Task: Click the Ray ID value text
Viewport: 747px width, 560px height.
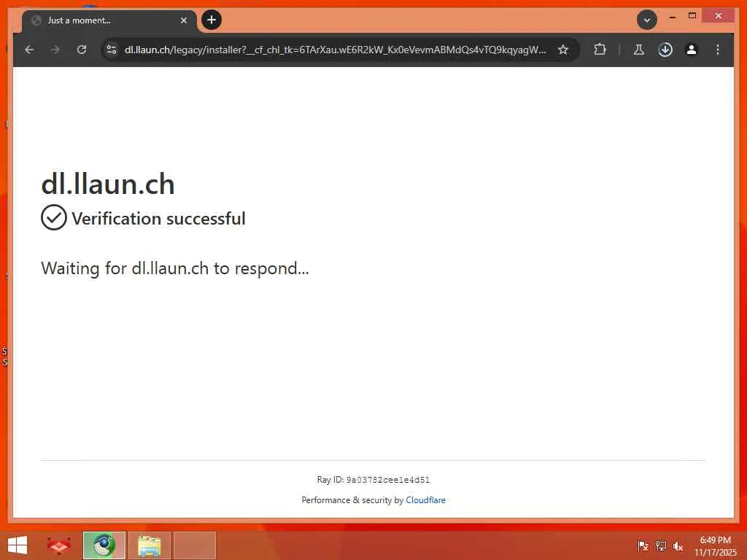Action: coord(388,480)
